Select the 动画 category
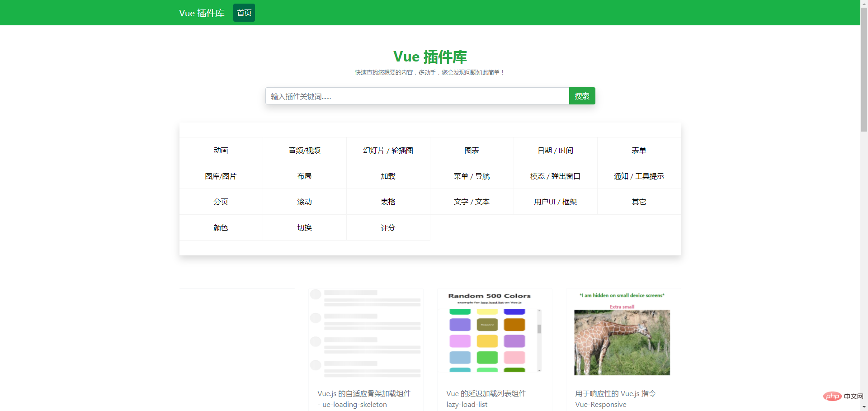868x411 pixels. (221, 150)
